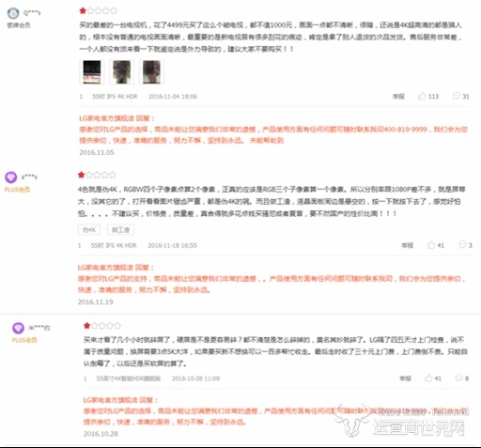Open the 8 comments on third review
The width and height of the screenshot is (481, 448).
tap(462, 378)
